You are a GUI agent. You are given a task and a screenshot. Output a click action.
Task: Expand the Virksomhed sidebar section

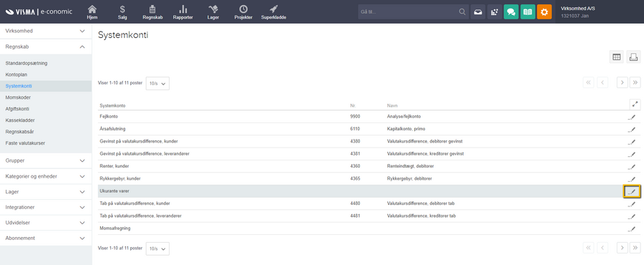click(x=46, y=32)
